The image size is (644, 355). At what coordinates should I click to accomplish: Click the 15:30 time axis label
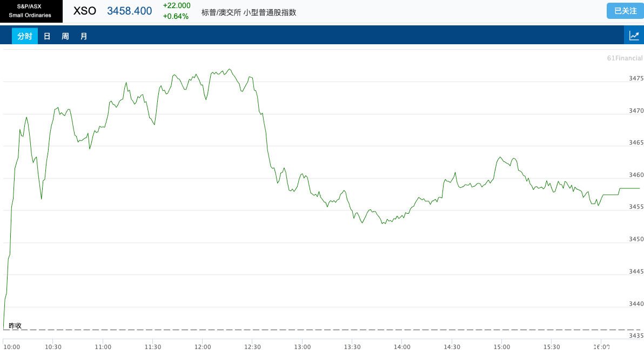tap(552, 347)
